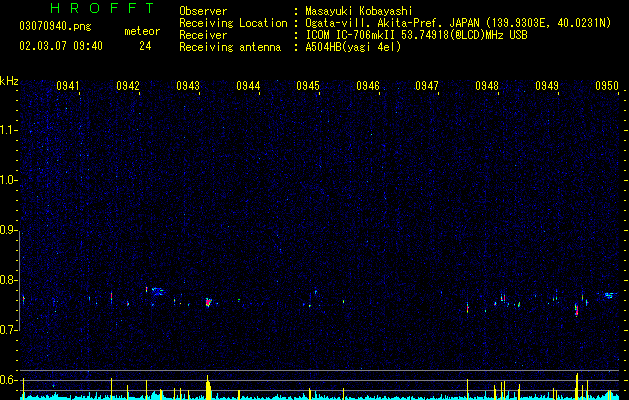This screenshot has width=629, height=400.
Task: Click the Receiving Location label
Action: coord(233,23)
